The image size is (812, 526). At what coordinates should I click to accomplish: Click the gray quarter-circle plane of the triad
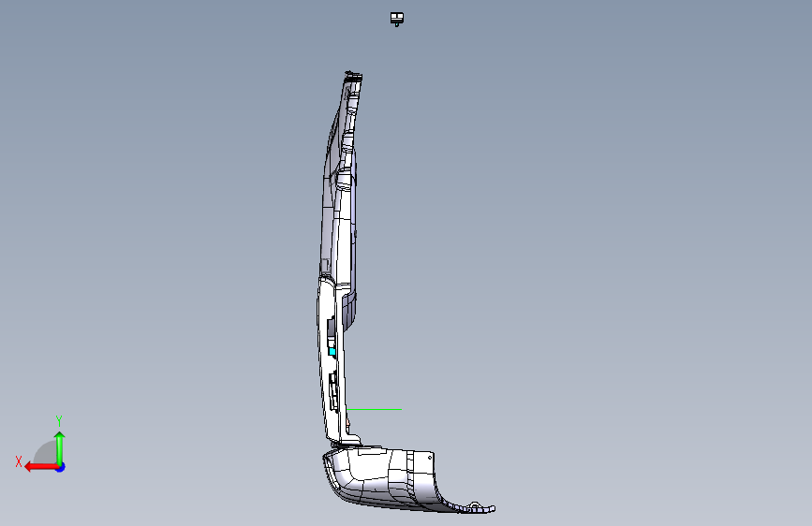click(x=46, y=452)
